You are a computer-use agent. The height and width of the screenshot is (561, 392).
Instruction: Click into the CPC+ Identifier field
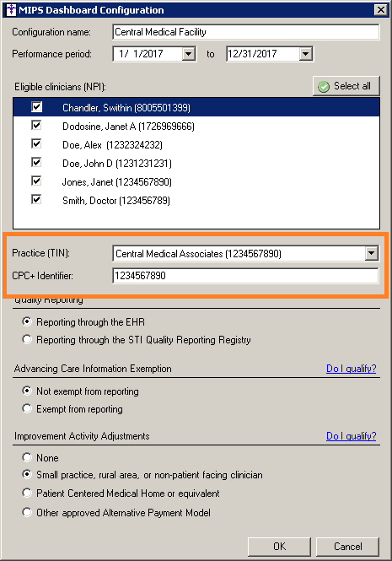[245, 276]
